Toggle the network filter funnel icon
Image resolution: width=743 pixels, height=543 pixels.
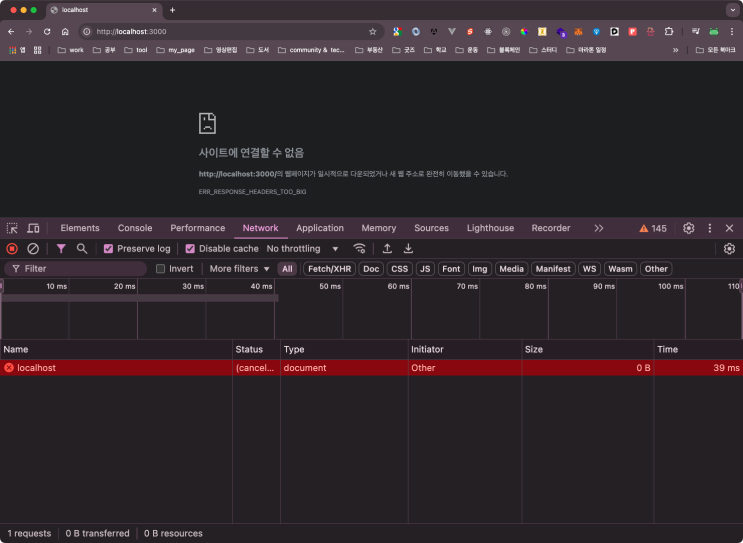point(61,248)
